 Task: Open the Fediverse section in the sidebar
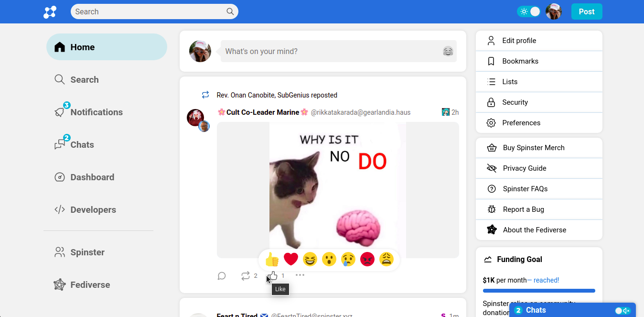(x=89, y=284)
